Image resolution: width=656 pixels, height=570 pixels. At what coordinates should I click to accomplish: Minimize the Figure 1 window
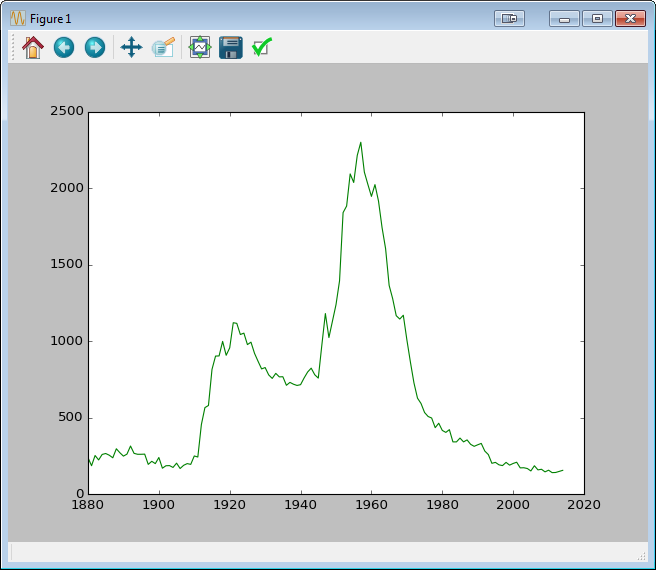(564, 18)
